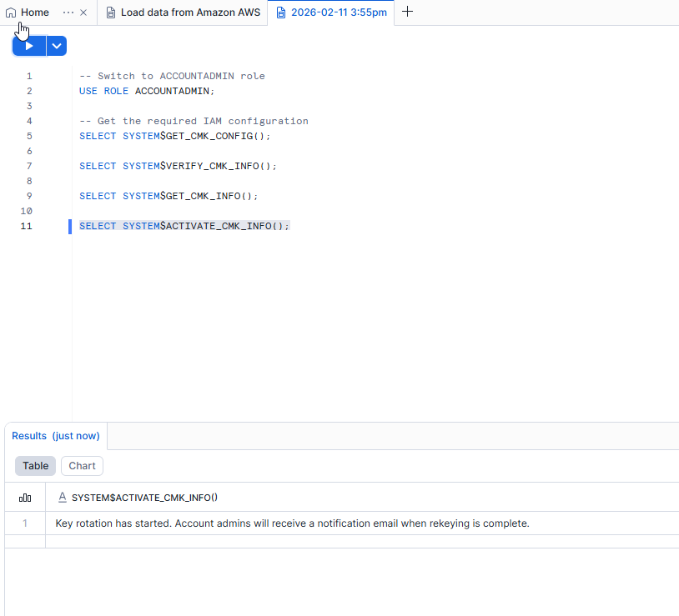Click the SYSTEM$ACTIVATE_CMK_INFO() column header
The width and height of the screenshot is (679, 616).
(x=144, y=498)
